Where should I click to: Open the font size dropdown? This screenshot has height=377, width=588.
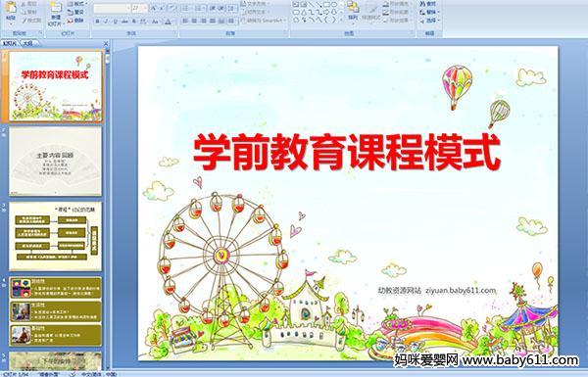pos(145,8)
